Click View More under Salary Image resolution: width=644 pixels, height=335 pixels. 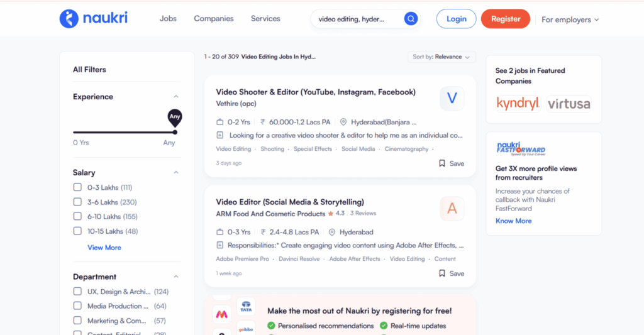(x=104, y=248)
